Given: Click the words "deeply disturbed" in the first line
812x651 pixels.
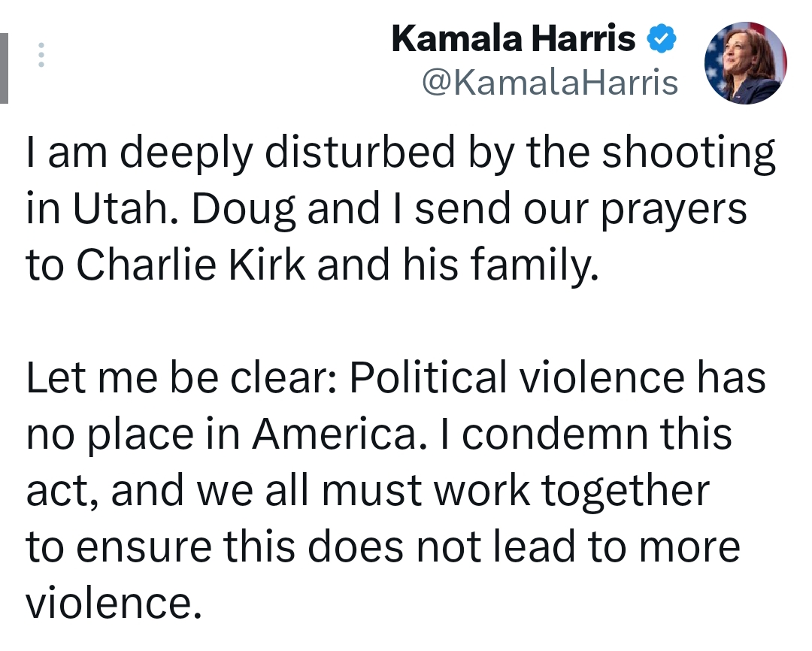Looking at the screenshot, I should point(287,153).
